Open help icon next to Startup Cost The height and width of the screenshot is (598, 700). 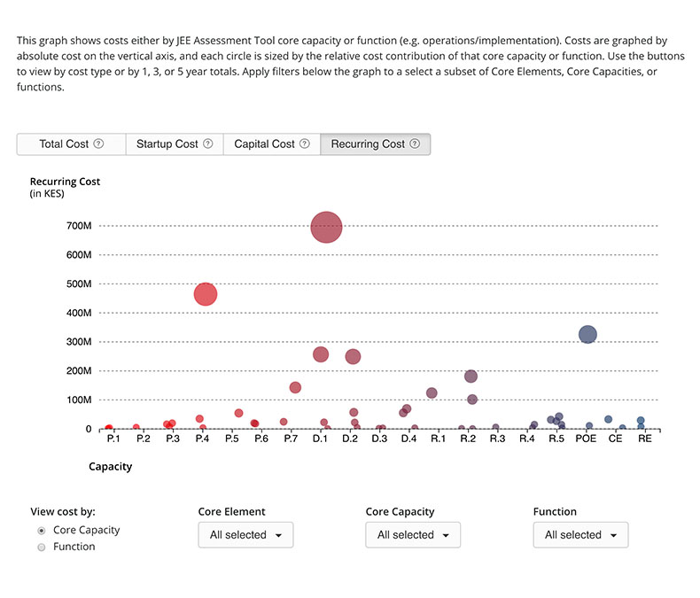click(208, 144)
